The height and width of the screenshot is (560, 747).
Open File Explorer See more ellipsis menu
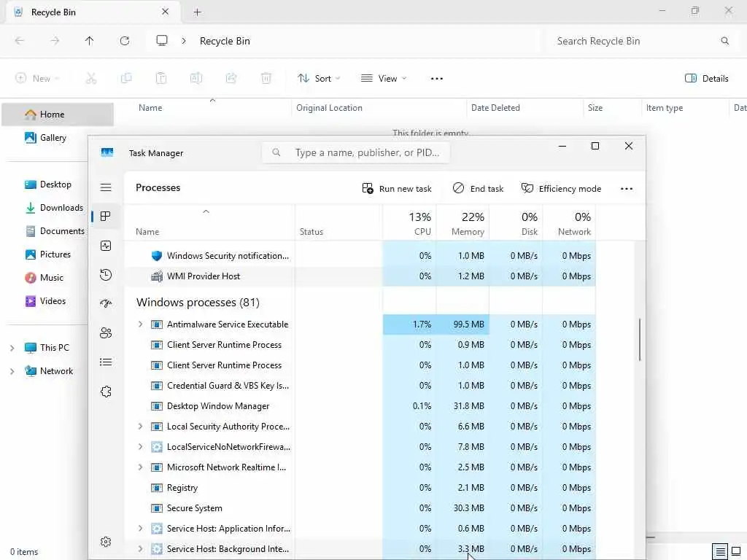click(x=437, y=79)
